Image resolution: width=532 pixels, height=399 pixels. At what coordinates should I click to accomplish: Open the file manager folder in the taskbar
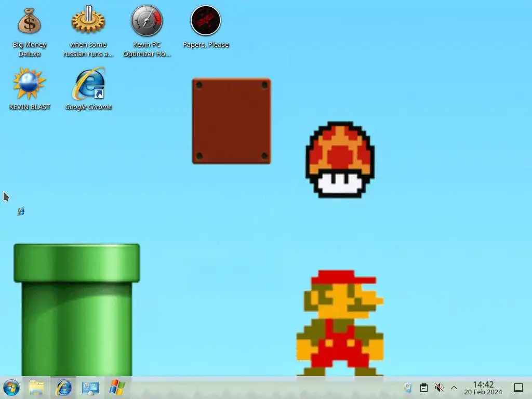[x=37, y=388]
